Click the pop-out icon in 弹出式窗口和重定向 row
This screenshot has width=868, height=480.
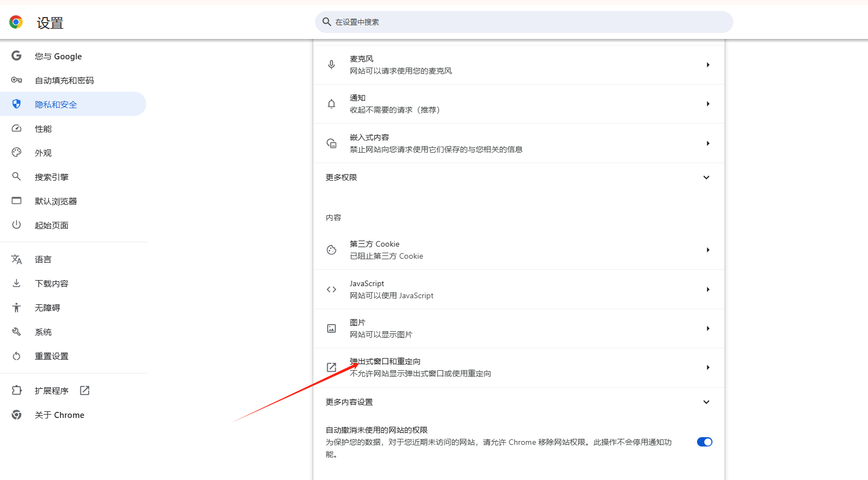tap(331, 367)
